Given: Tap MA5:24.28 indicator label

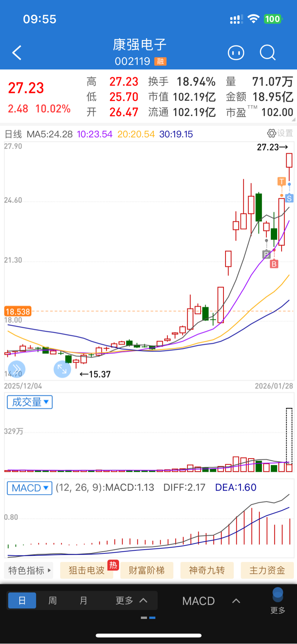Looking at the screenshot, I should tap(49, 134).
